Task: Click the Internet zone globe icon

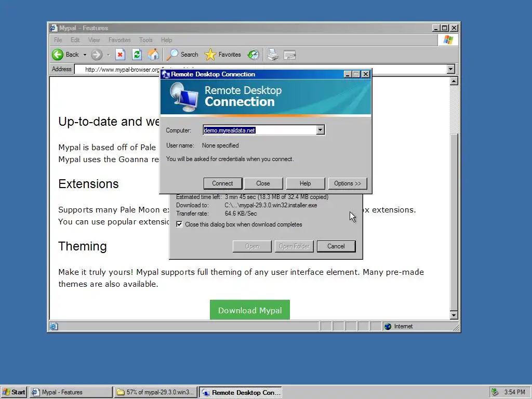Action: pos(388,326)
